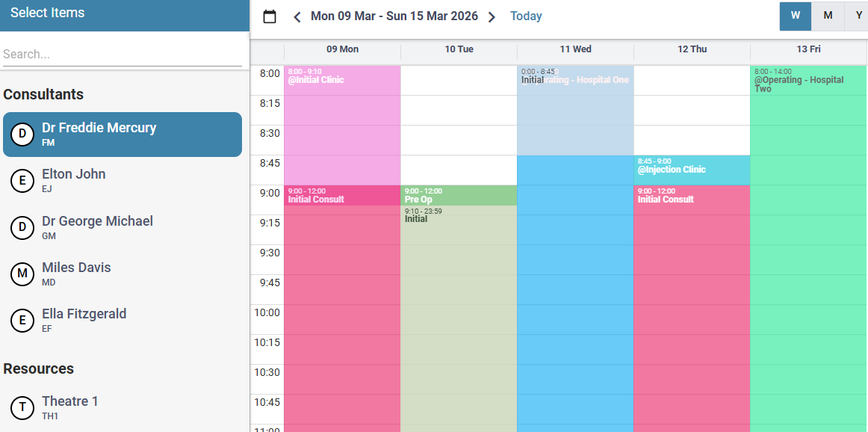The height and width of the screenshot is (432, 868).
Task: Click inside the Search field
Action: tap(123, 54)
